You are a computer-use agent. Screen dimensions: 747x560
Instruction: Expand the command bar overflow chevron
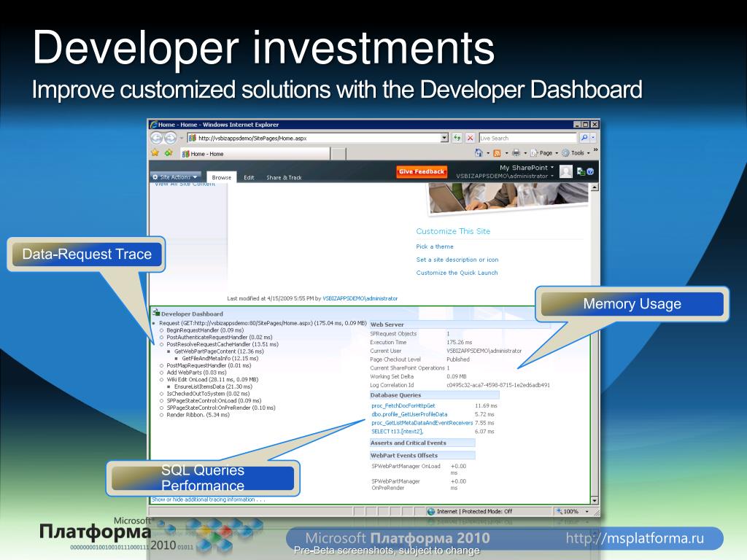(595, 150)
